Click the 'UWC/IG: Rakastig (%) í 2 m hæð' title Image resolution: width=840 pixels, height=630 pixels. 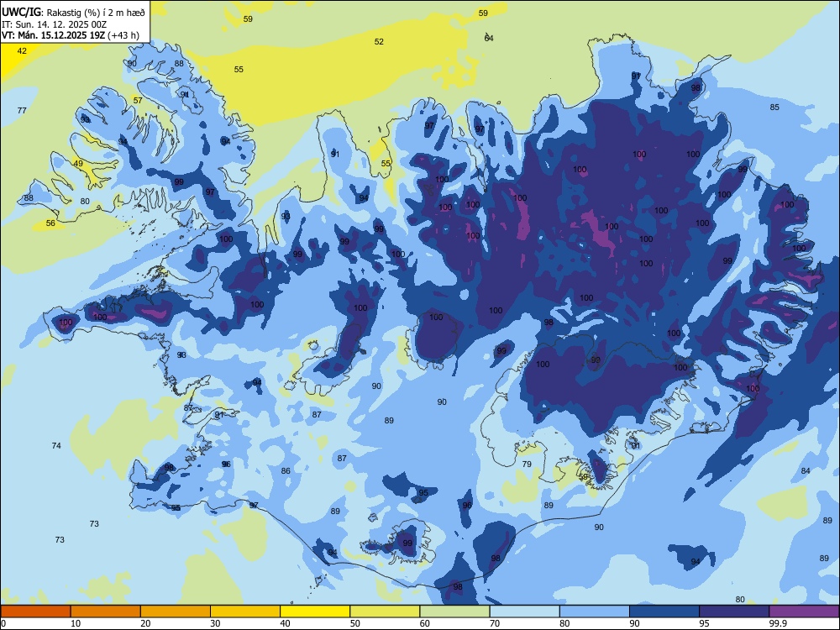click(73, 13)
